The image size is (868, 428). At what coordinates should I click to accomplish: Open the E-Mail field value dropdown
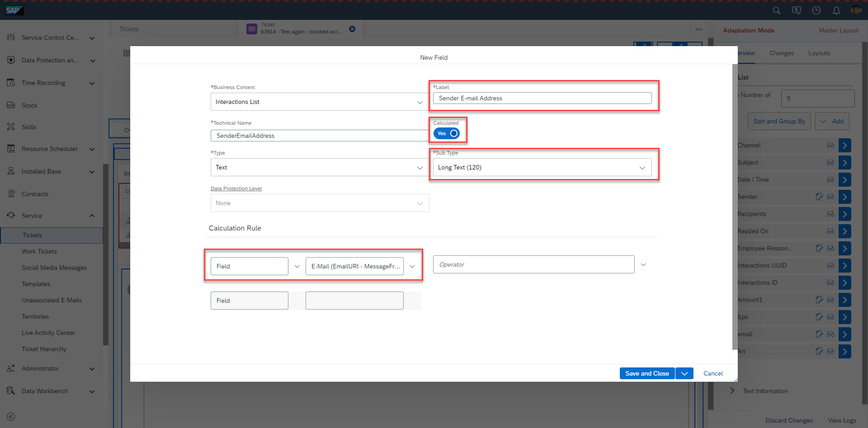point(412,266)
